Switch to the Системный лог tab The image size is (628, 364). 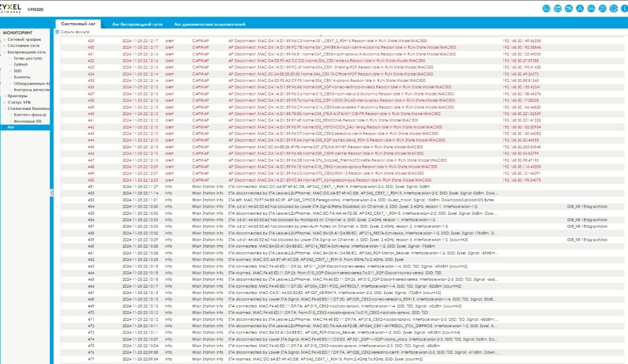(x=77, y=24)
